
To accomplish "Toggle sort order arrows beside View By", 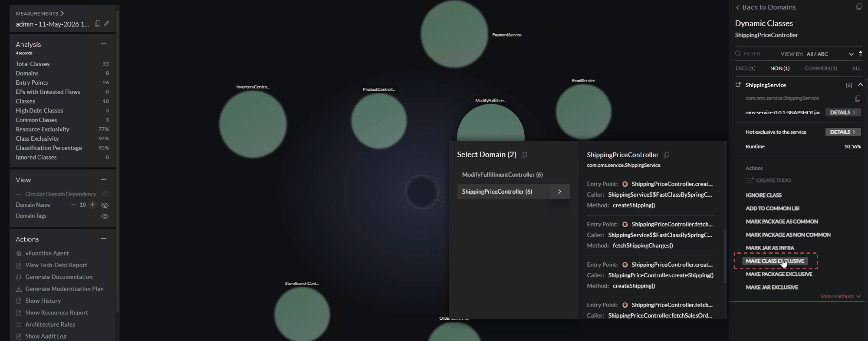I will [x=861, y=53].
